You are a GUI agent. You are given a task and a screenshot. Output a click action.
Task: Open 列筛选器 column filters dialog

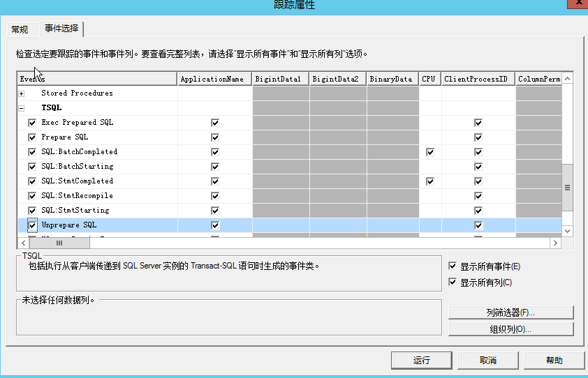click(x=510, y=312)
